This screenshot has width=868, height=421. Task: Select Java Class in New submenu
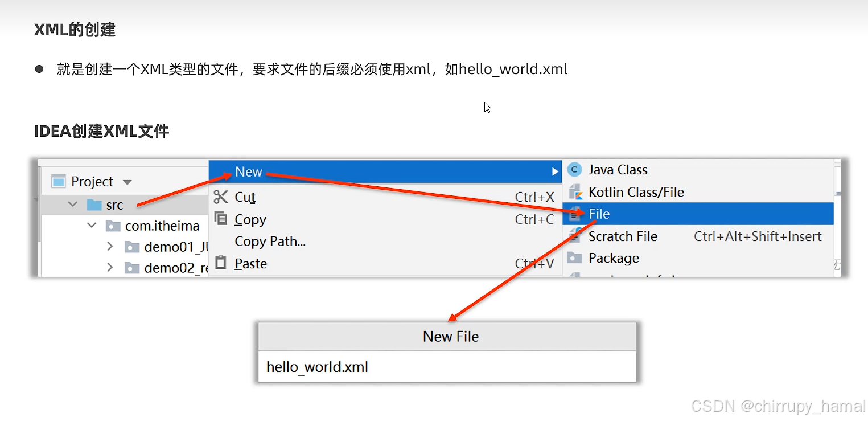tap(698, 170)
